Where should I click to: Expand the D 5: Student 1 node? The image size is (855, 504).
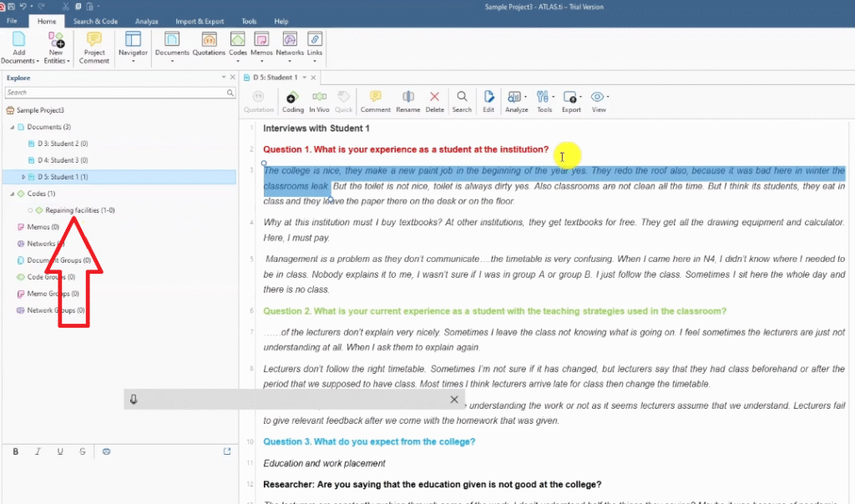(x=23, y=177)
